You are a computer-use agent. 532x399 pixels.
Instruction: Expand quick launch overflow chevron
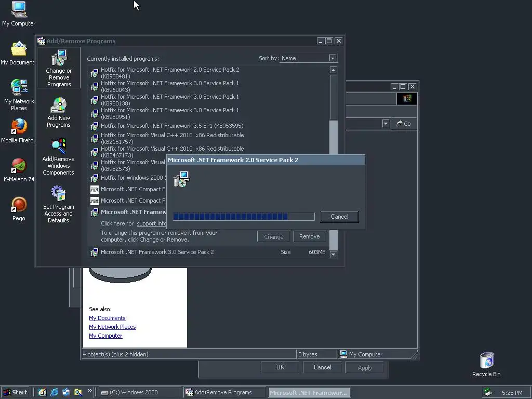tap(89, 391)
